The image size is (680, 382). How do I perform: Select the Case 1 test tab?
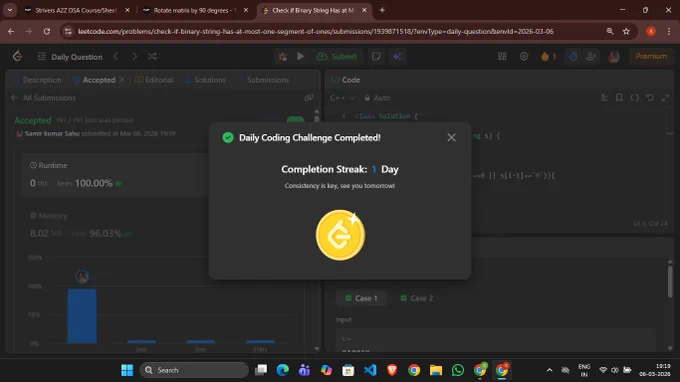click(x=361, y=298)
